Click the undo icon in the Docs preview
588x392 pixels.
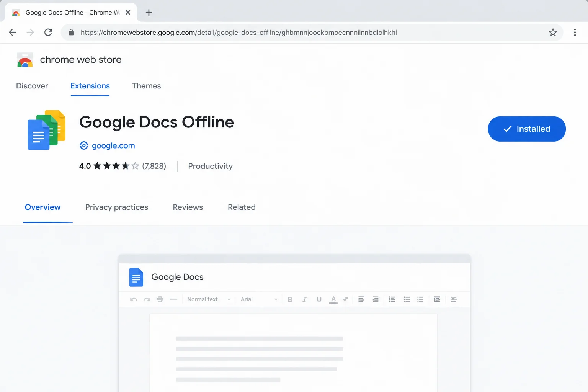(134, 299)
